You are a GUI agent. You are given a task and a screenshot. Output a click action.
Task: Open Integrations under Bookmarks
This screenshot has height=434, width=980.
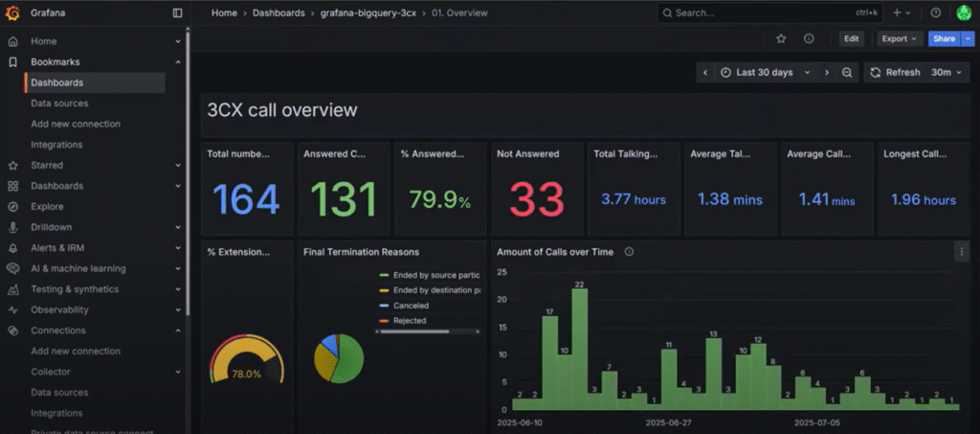click(56, 145)
